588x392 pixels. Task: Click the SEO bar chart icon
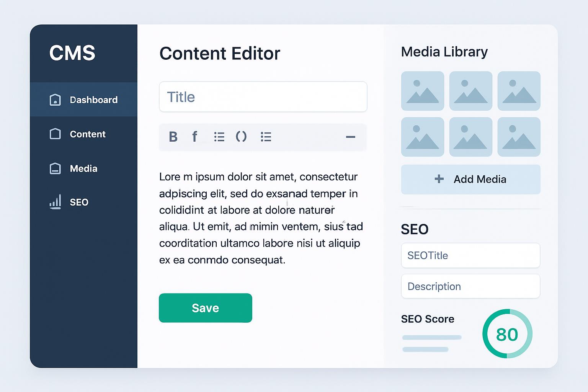55,202
